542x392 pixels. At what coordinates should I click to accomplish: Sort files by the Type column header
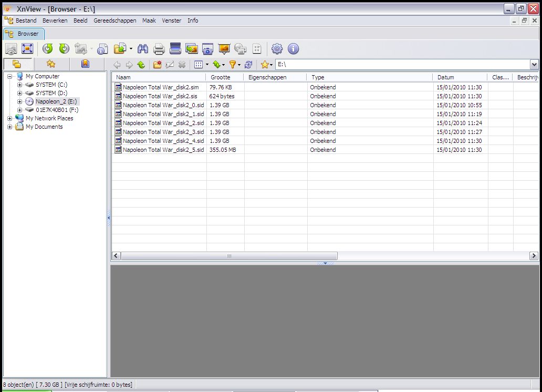pyautogui.click(x=369, y=77)
